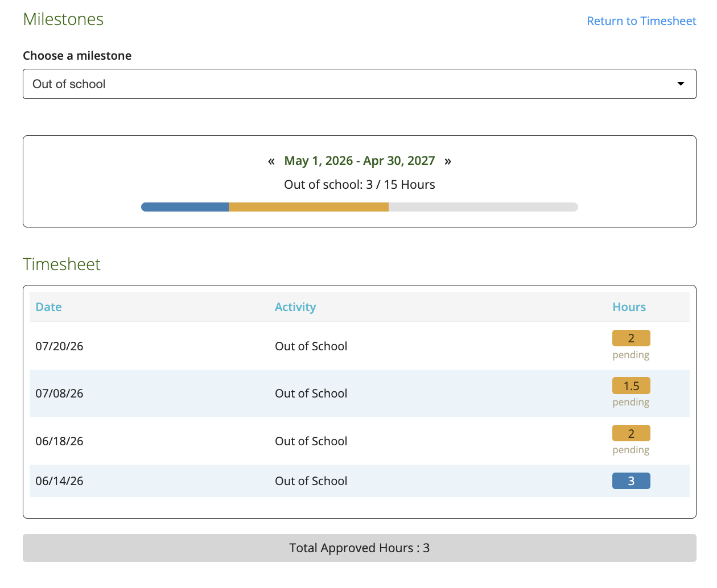
Task: Click the 2 hours badge for 06/18/26
Action: point(631,433)
